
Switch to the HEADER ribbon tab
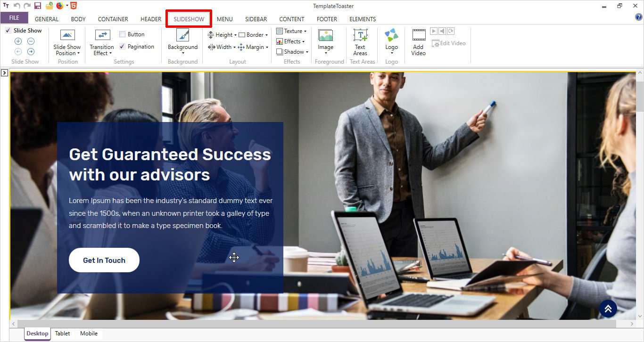click(151, 19)
